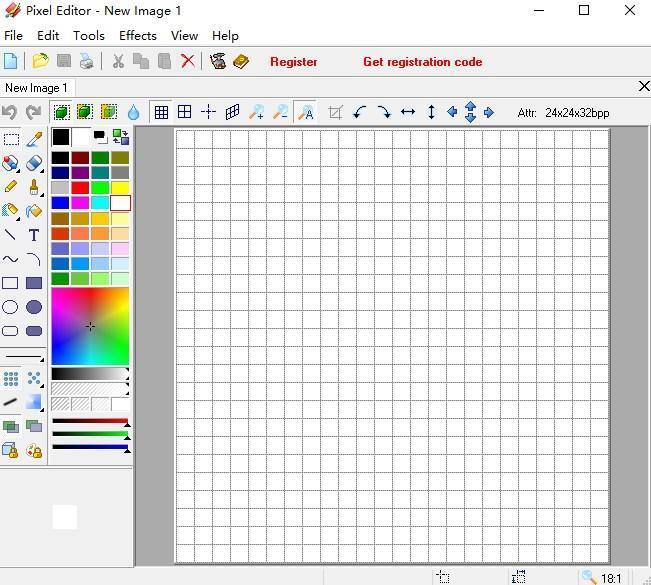Toggle the blur water drop option
651x585 pixels.
133,112
